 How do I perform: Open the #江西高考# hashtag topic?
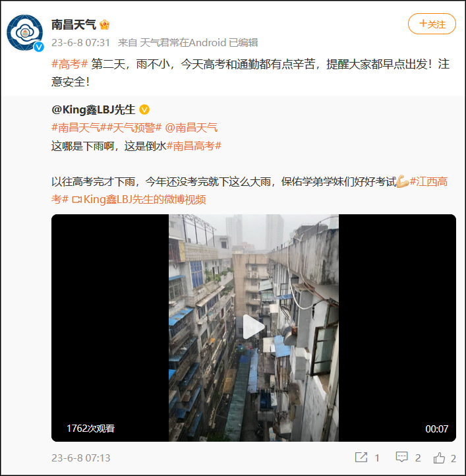(249, 191)
